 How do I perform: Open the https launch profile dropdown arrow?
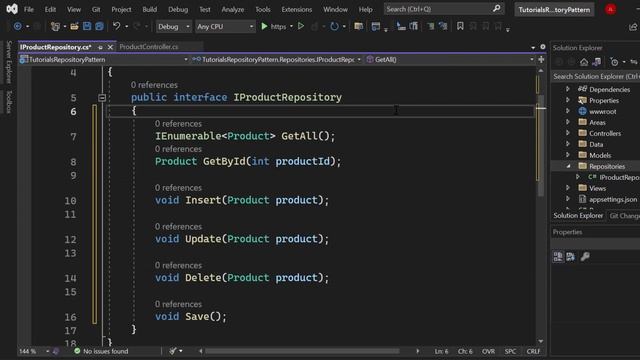[x=291, y=27]
